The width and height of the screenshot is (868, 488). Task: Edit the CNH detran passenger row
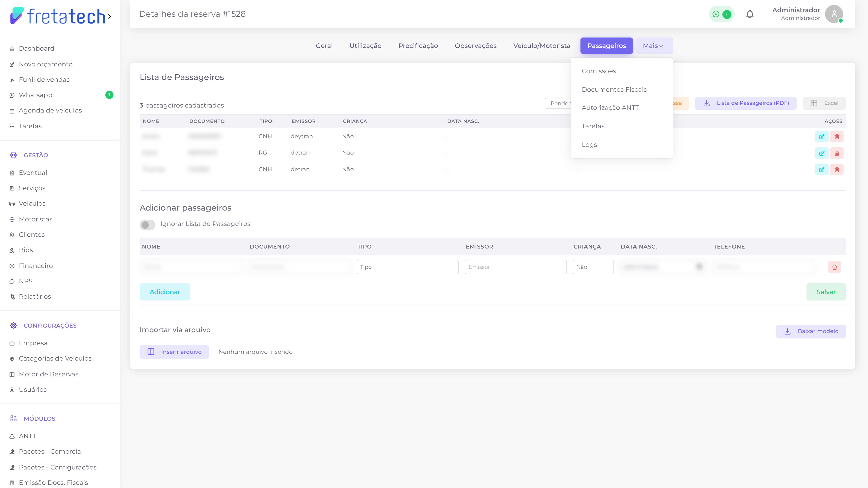tap(821, 169)
